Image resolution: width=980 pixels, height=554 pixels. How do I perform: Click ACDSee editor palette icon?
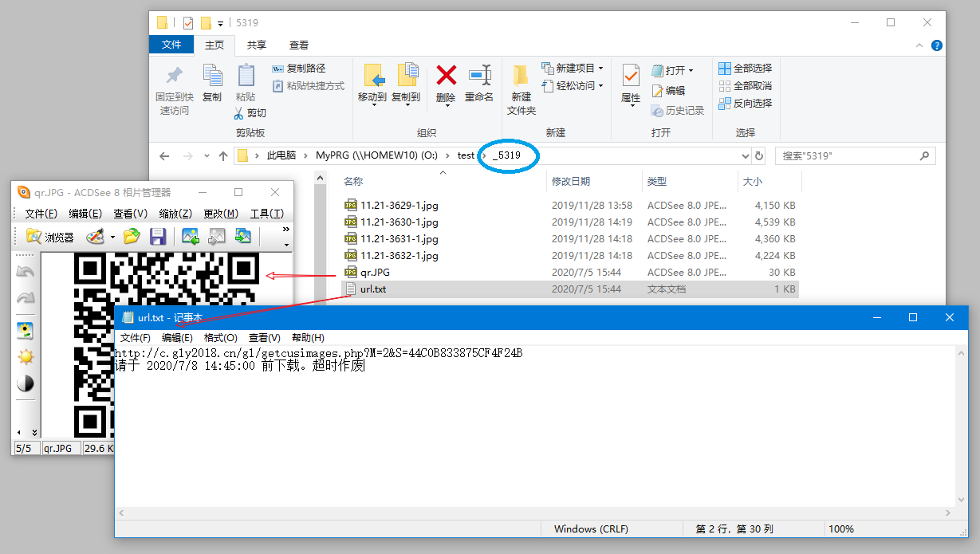(95, 237)
